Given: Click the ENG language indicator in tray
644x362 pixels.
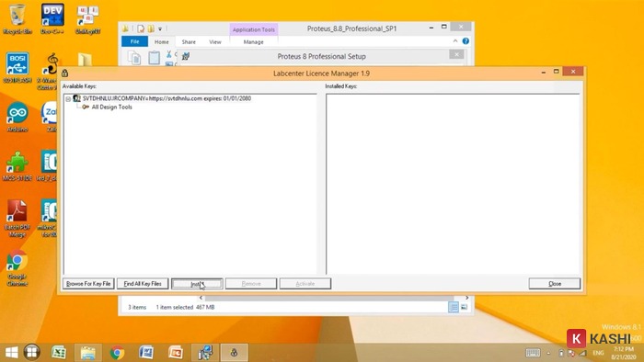Looking at the screenshot, I should pyautogui.click(x=598, y=353).
